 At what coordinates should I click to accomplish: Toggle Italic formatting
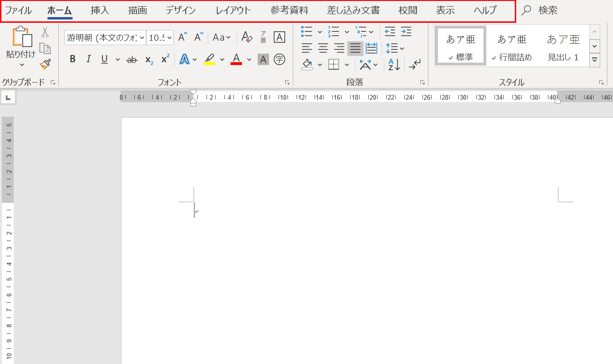coord(88,59)
